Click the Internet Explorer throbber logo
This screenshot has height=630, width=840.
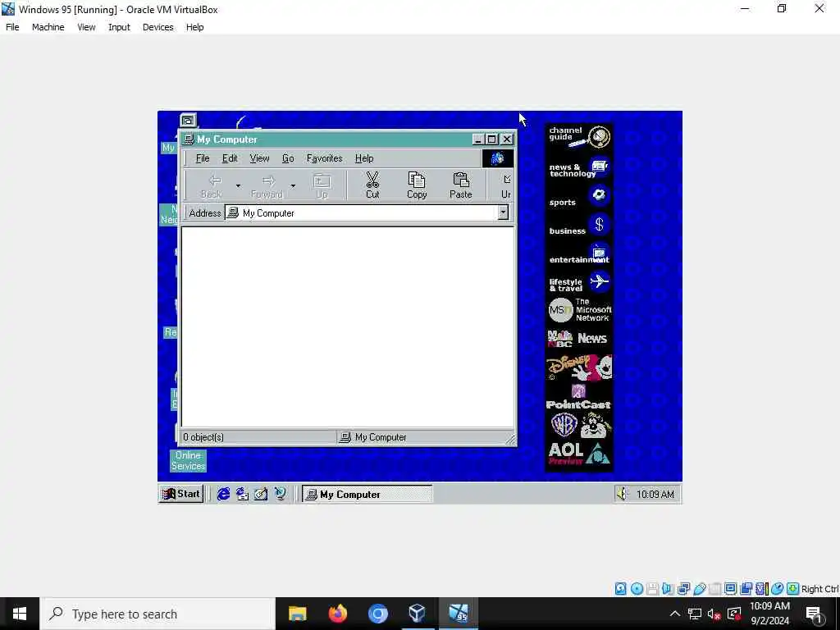pos(497,158)
